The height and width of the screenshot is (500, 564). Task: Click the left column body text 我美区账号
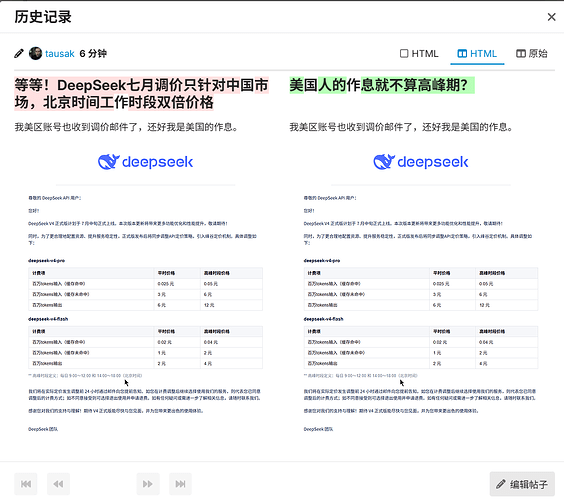126,127
